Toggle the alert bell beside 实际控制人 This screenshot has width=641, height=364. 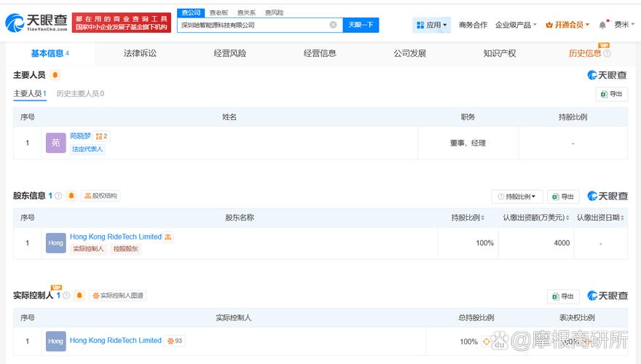tap(79, 295)
